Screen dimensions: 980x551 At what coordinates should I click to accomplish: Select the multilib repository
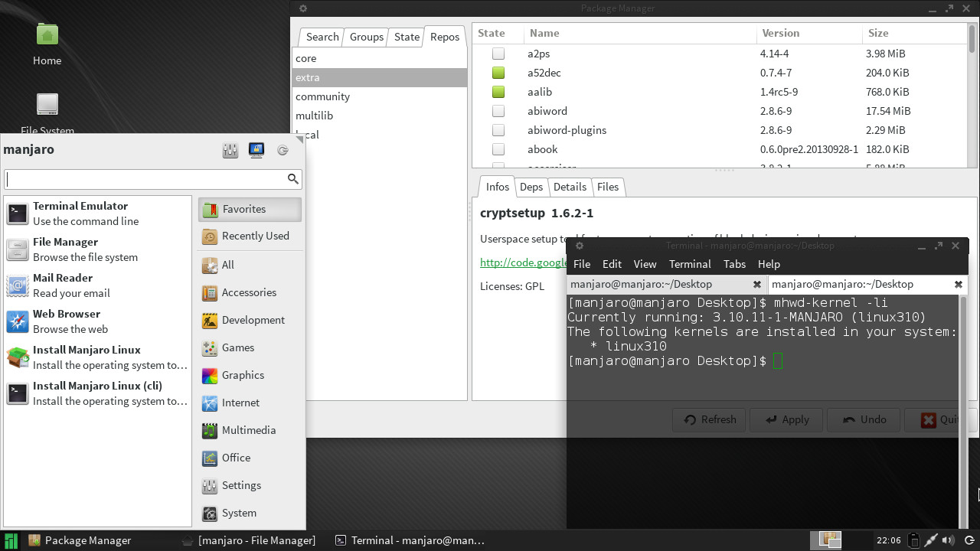pos(380,116)
